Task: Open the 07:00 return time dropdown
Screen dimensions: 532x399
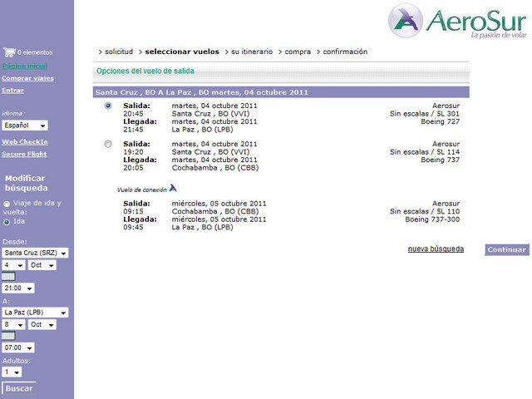Action: pyautogui.click(x=18, y=347)
